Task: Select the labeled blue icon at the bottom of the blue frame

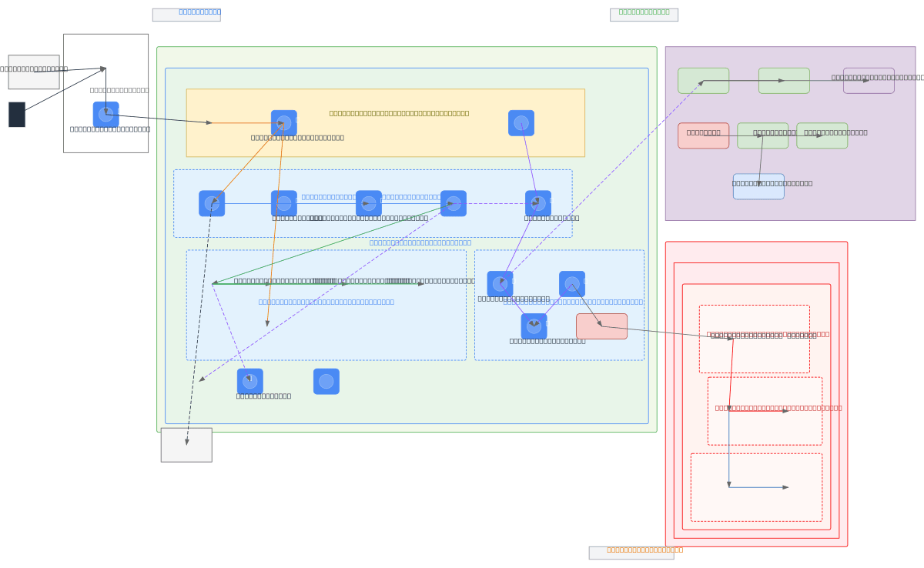Action: click(249, 382)
